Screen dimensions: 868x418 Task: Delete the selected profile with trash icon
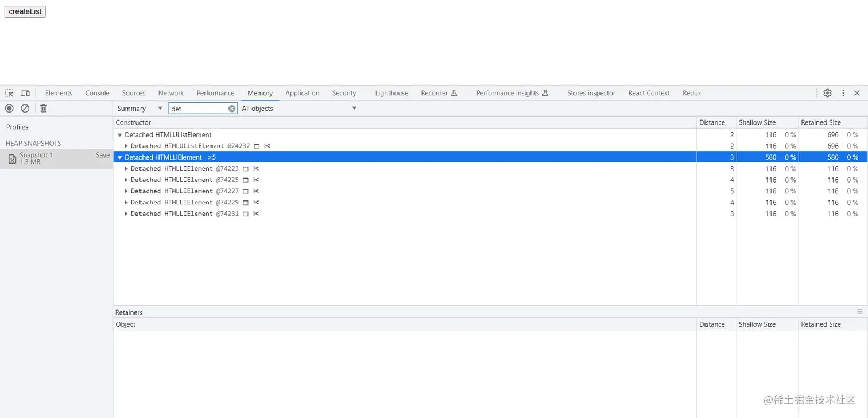44,109
